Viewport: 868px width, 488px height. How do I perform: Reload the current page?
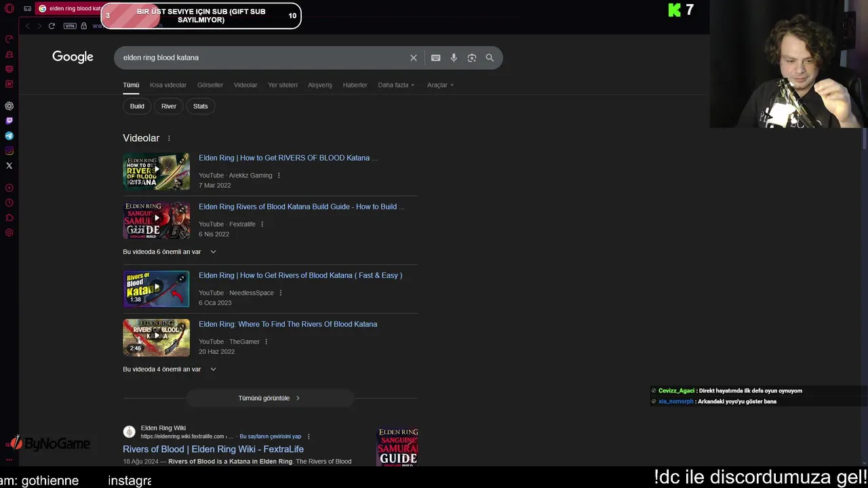(52, 26)
